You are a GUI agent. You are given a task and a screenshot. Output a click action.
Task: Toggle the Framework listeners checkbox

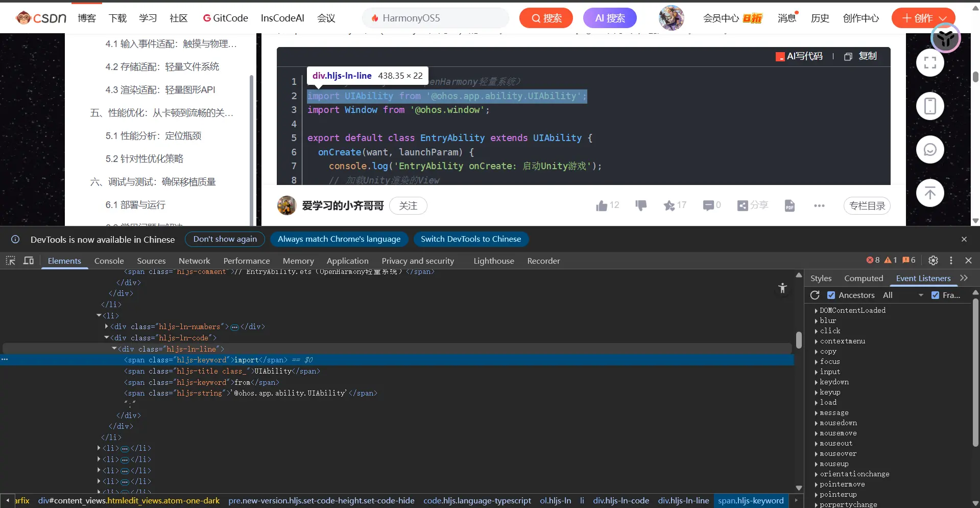click(x=936, y=295)
